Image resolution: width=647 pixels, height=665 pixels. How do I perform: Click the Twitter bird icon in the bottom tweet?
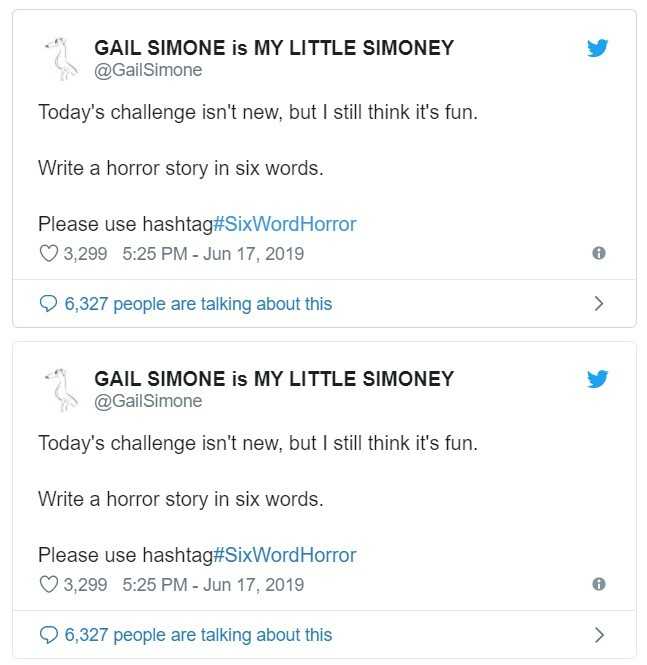tap(598, 378)
